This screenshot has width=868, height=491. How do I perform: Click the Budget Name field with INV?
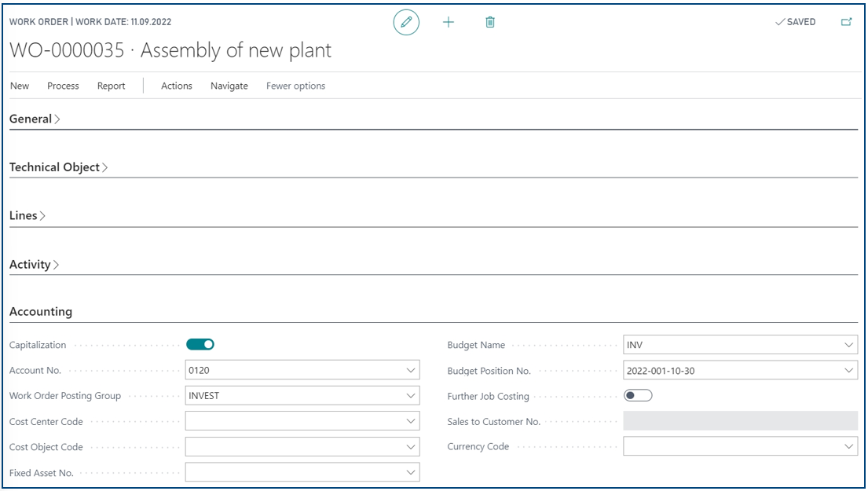click(740, 345)
